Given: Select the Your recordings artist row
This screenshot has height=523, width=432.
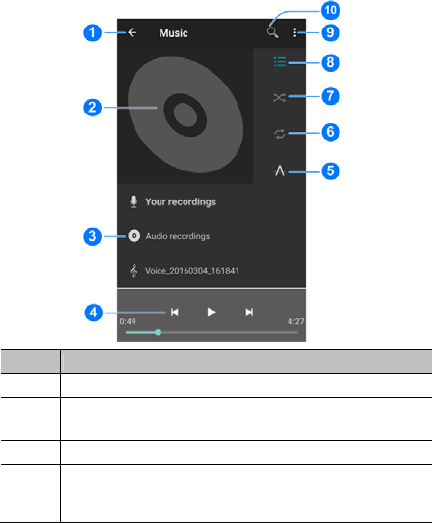Looking at the screenshot, I should 211,202.
